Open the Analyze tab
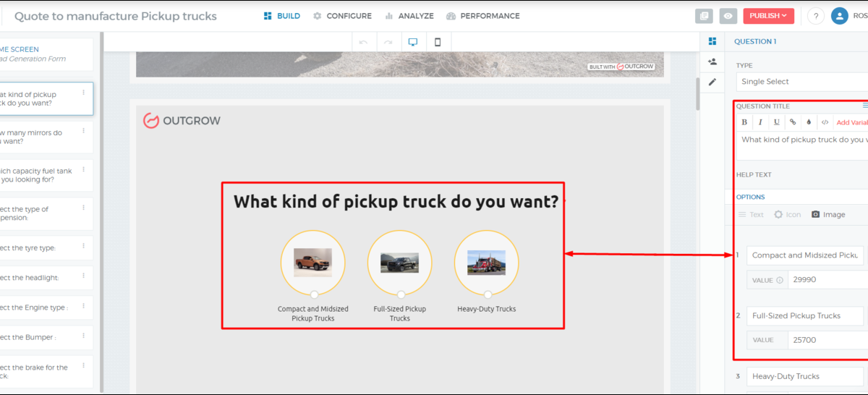Screen dimensions: 868x395 coord(409,16)
